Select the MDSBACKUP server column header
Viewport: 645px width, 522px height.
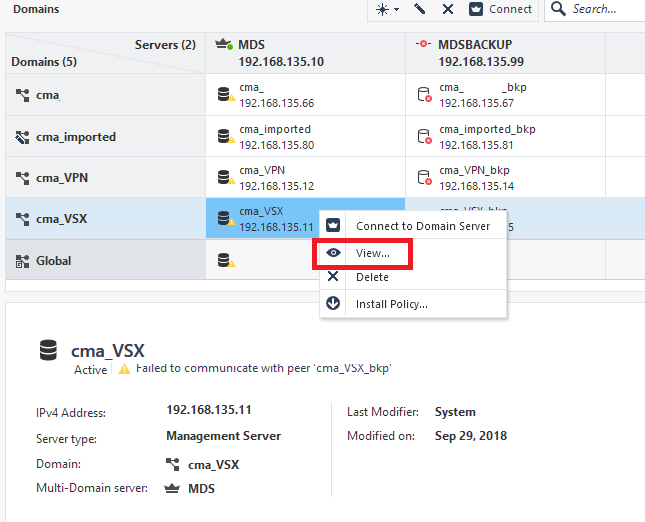pos(505,53)
